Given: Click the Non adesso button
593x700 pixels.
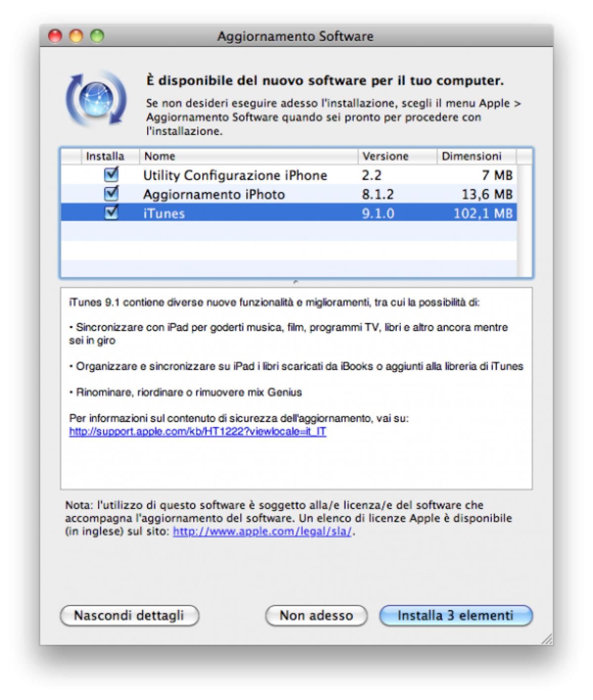Looking at the screenshot, I should point(315,616).
